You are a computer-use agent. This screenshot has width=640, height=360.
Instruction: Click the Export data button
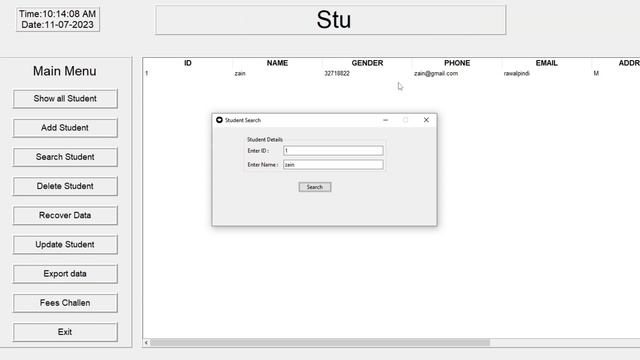[65, 274]
